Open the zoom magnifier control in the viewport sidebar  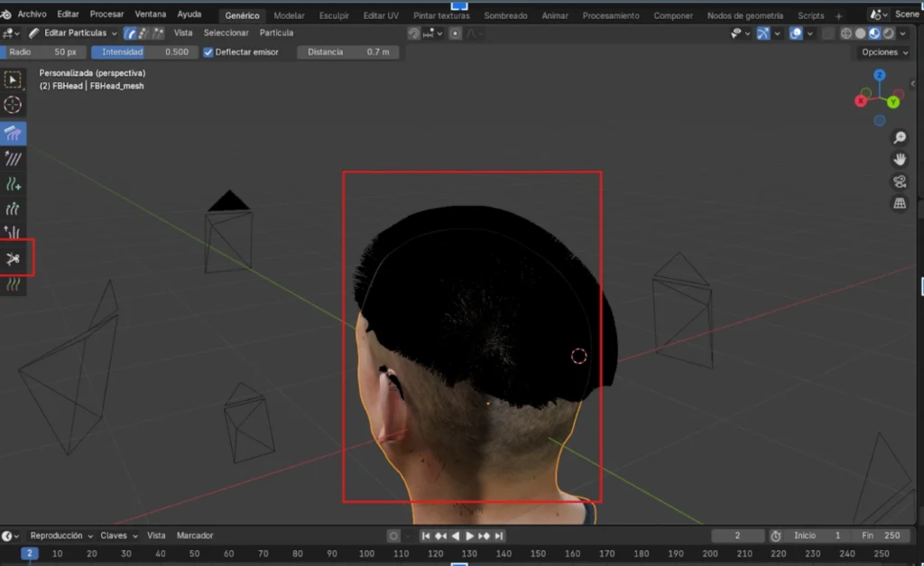[x=899, y=137]
